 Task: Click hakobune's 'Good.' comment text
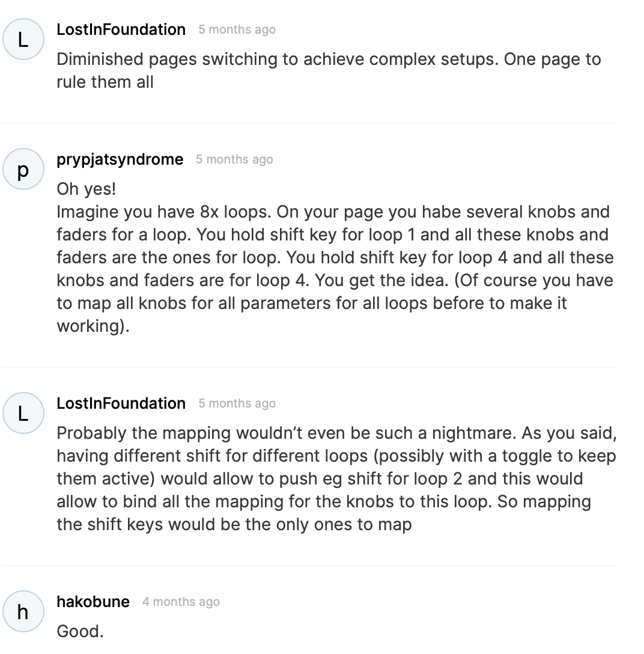tap(80, 632)
